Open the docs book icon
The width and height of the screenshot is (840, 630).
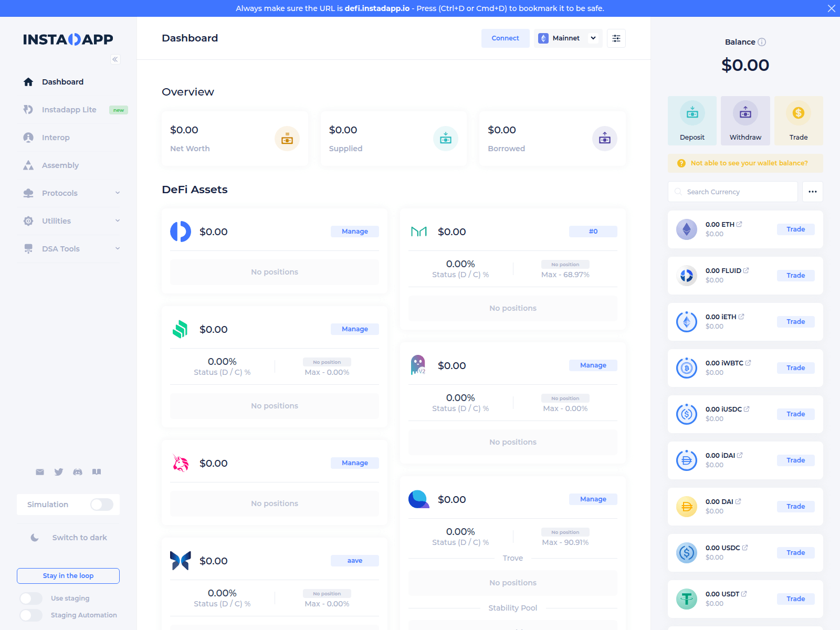click(97, 472)
